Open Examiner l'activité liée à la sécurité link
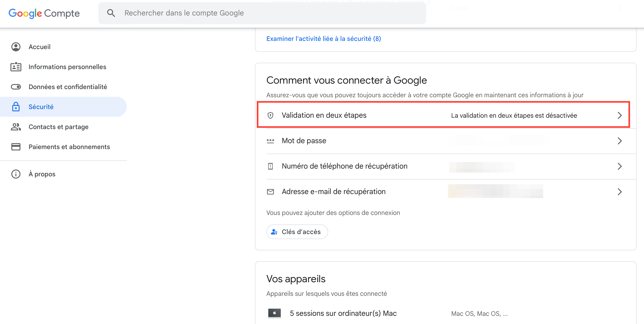644x324 pixels. (x=324, y=39)
